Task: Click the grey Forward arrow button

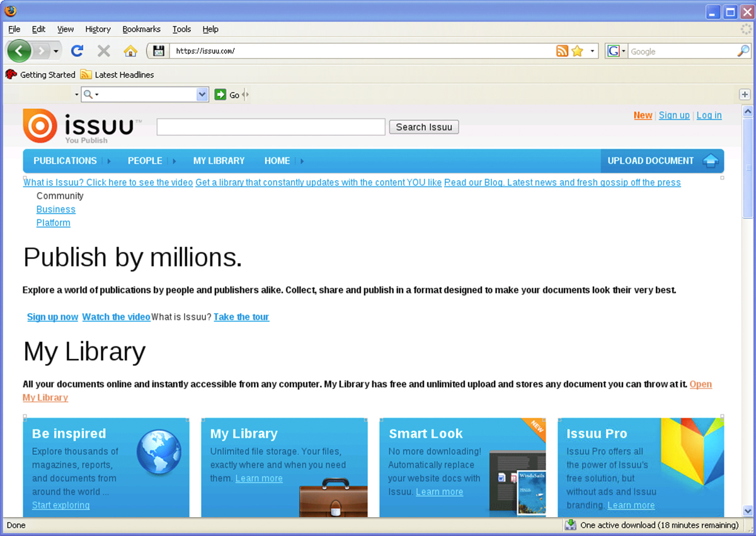Action: tap(40, 51)
